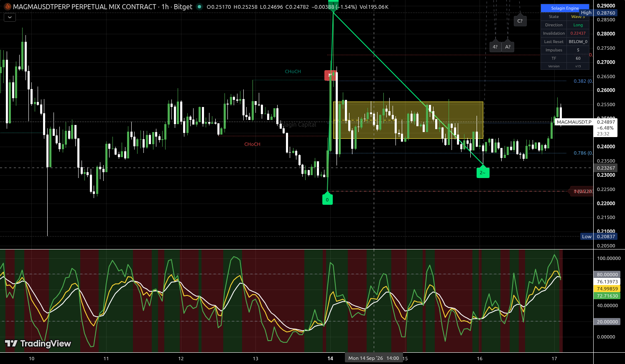Image resolution: width=625 pixels, height=364 pixels.
Task: Click the TF value 60 cell
Action: (x=578, y=59)
